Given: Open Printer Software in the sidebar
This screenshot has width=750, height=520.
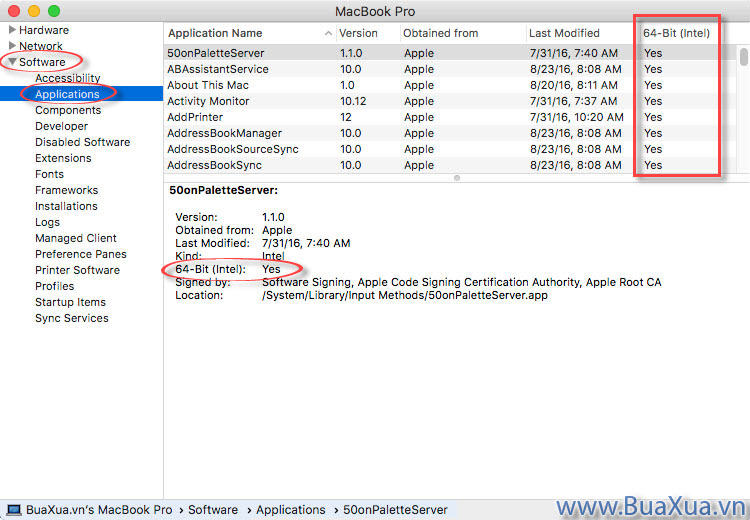Looking at the screenshot, I should [77, 270].
